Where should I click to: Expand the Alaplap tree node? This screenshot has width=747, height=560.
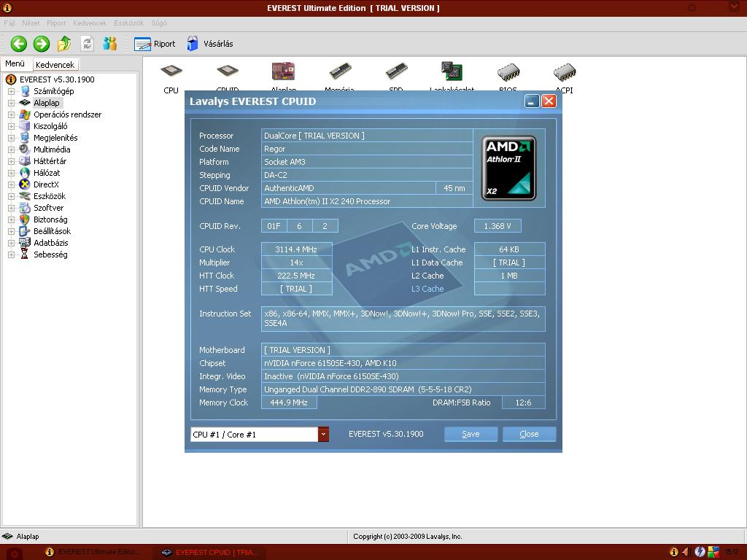pos(11,103)
